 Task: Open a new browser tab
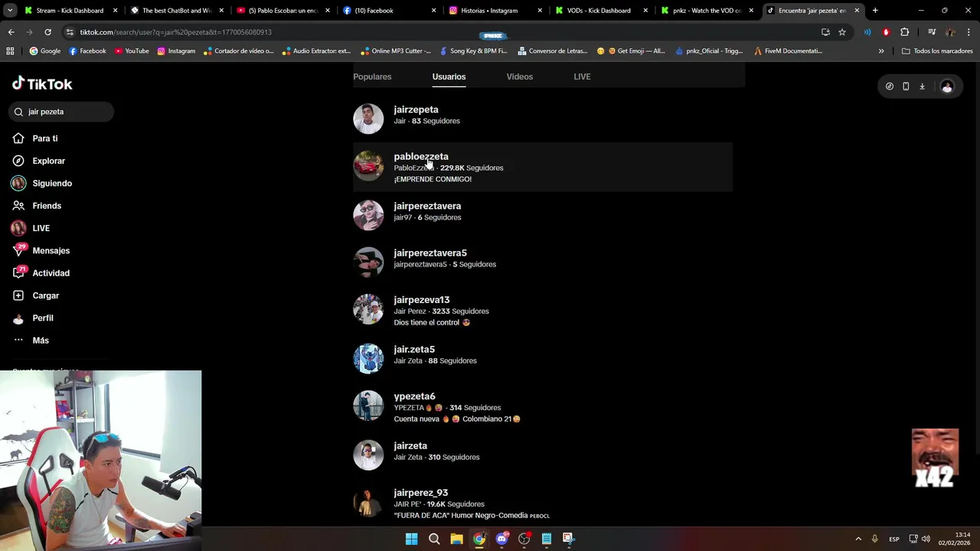(875, 11)
